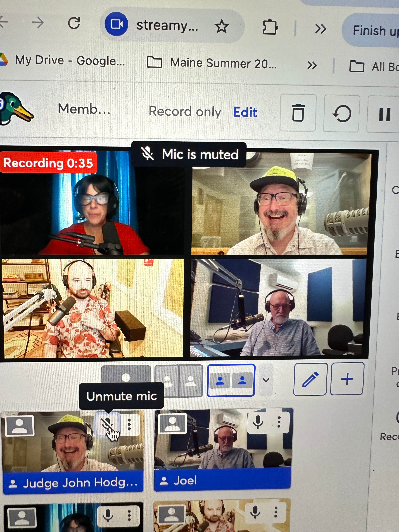Restart the recording with the circular arrow

point(341,113)
